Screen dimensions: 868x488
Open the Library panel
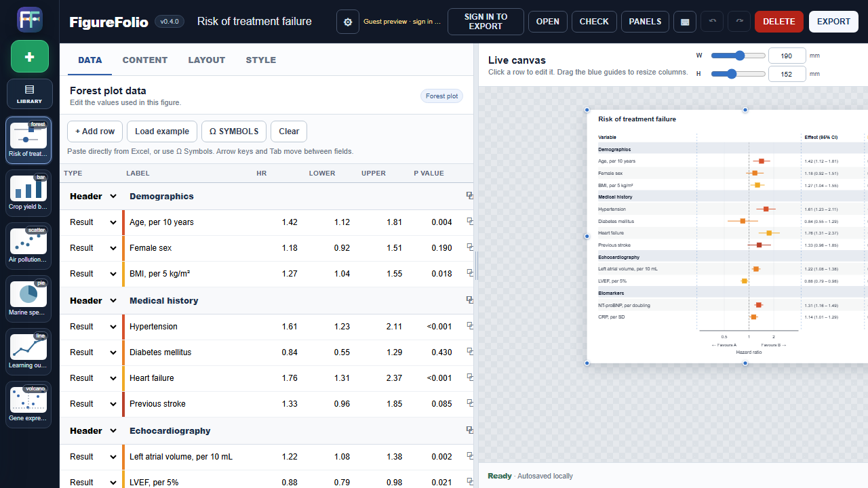(29, 94)
